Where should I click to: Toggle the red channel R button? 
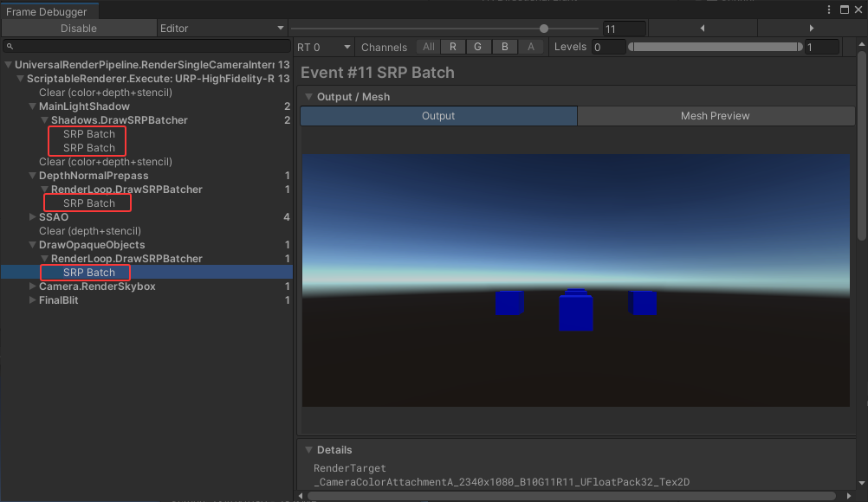[x=452, y=47]
